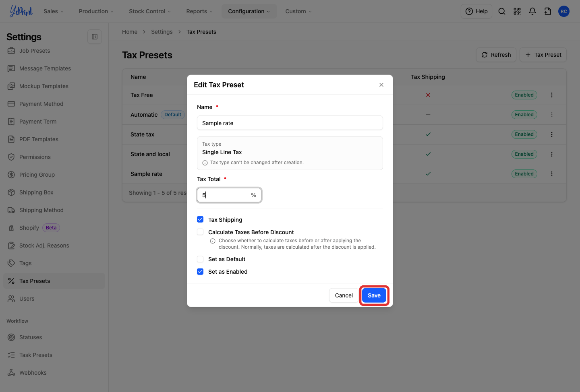This screenshot has height=392, width=580.
Task: Go to the Home breadcrumb link
Action: tap(130, 32)
